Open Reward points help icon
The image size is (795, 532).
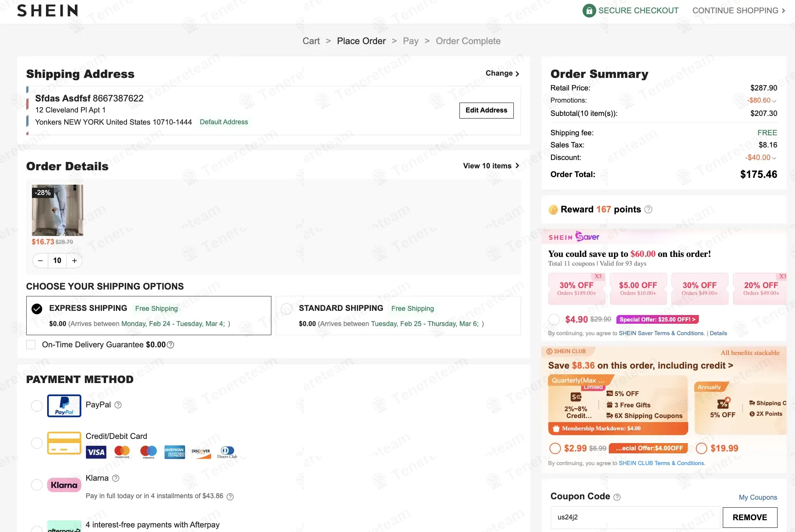tap(649, 209)
